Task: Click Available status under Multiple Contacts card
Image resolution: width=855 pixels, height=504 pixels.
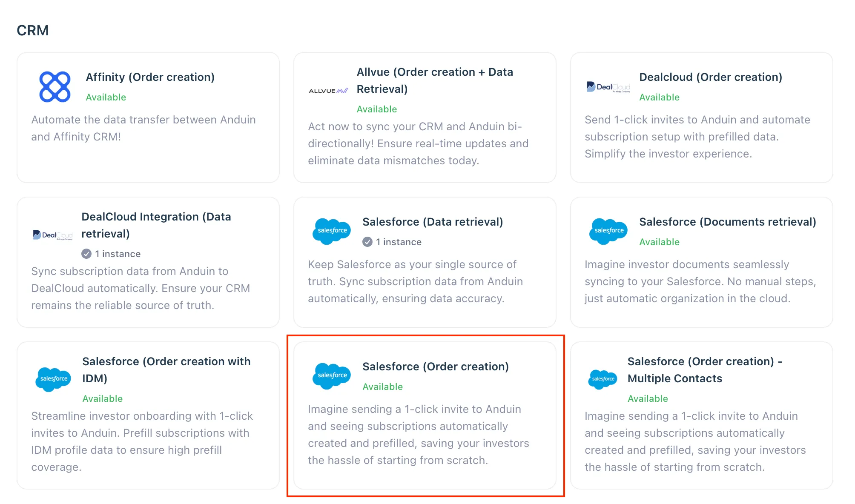Action: [x=648, y=398]
